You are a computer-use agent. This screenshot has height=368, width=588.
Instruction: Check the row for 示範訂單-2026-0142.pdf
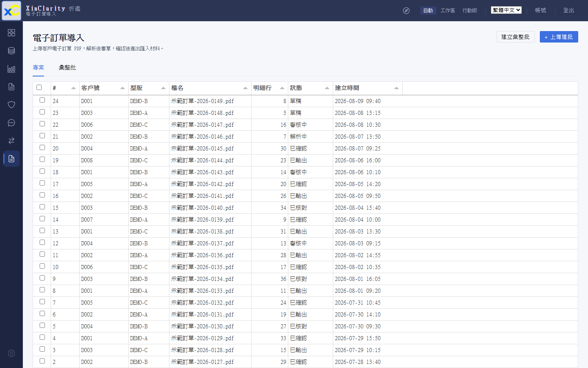42,183
